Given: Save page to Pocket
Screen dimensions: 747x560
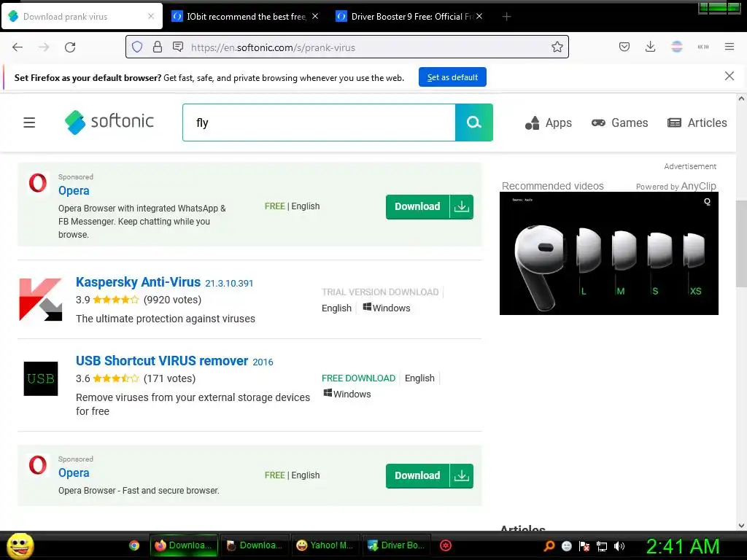Looking at the screenshot, I should pyautogui.click(x=624, y=47).
